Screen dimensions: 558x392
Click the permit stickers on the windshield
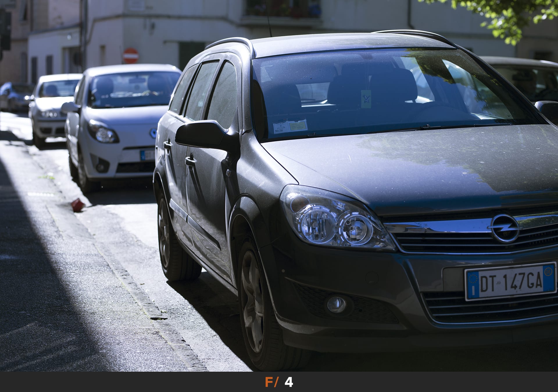tap(290, 126)
